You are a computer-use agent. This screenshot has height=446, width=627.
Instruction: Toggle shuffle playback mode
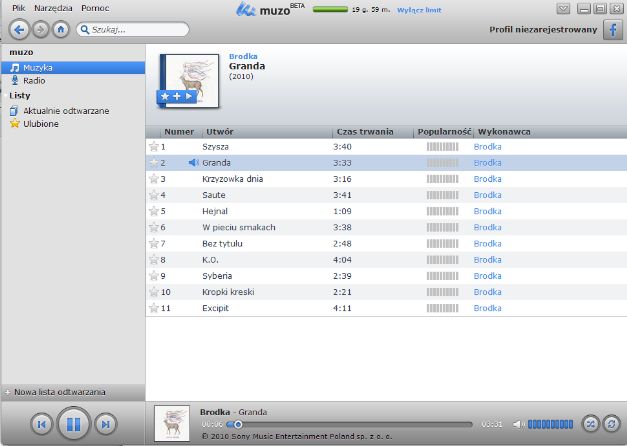[590, 424]
